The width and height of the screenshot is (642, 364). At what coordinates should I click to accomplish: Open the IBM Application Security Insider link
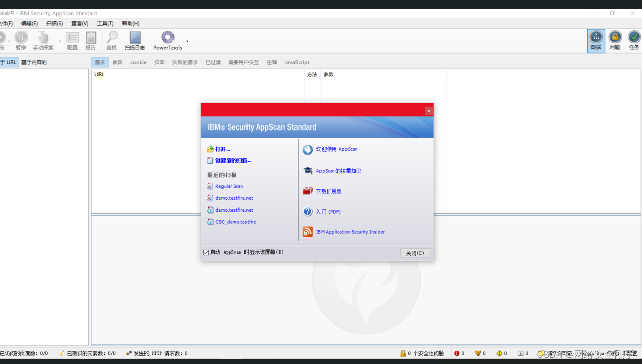pyautogui.click(x=350, y=232)
